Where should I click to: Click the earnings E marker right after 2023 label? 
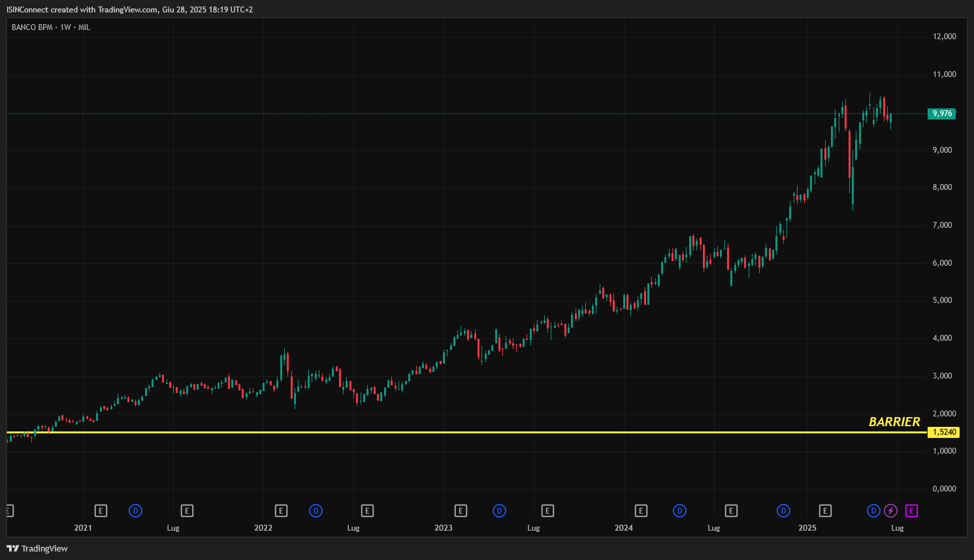tap(461, 511)
